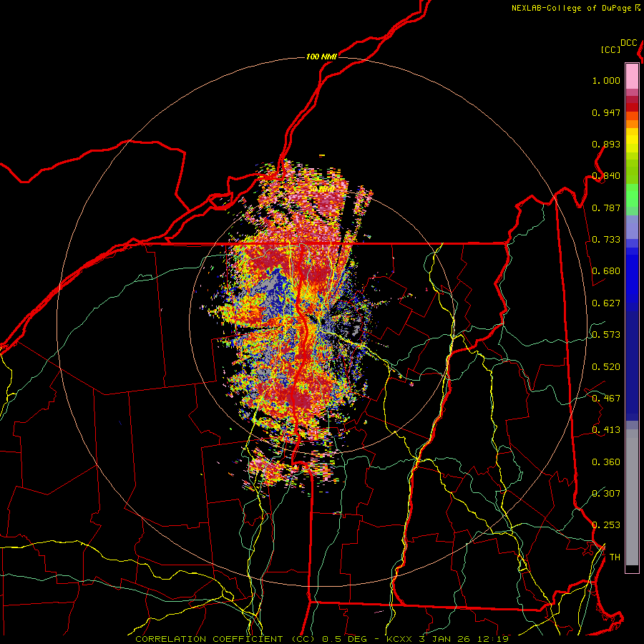Click the NEXLAB-College of DuPage header text
Image resolution: width=644 pixels, height=644 pixels.
pos(571,8)
